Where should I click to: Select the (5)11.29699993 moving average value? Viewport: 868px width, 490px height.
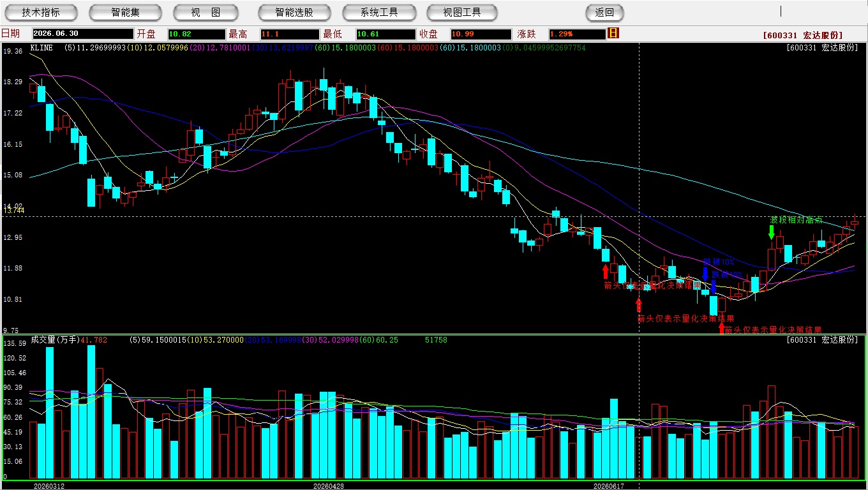(94, 48)
